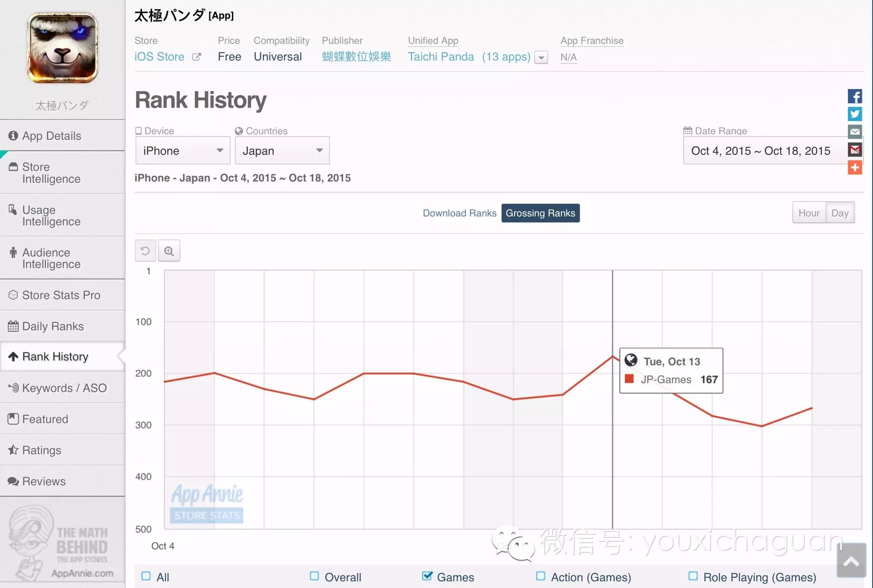Open the 蝴蝶數位娛樂 publisher link
Image resolution: width=873 pixels, height=588 pixels.
pyautogui.click(x=356, y=57)
